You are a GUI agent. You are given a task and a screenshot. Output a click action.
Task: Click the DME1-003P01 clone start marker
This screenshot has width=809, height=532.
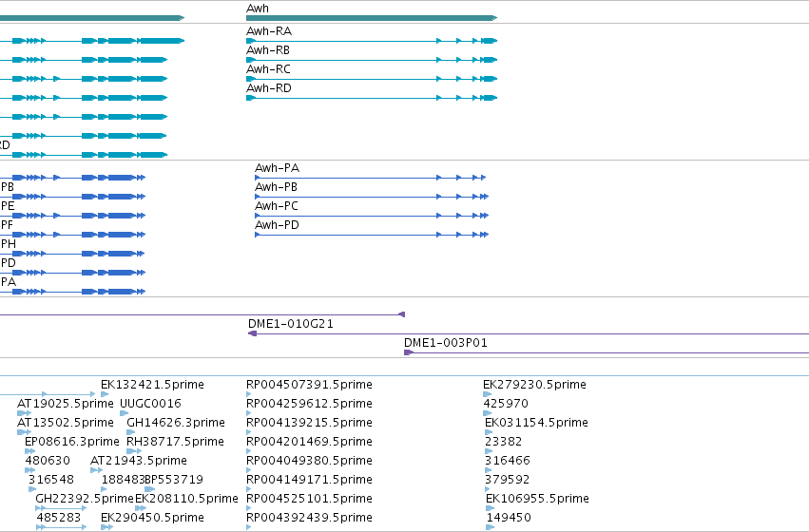(409, 352)
